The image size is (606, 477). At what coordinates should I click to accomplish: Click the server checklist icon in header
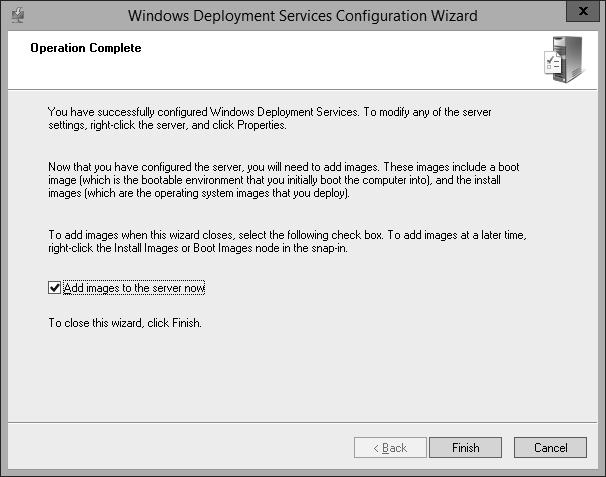pos(564,59)
